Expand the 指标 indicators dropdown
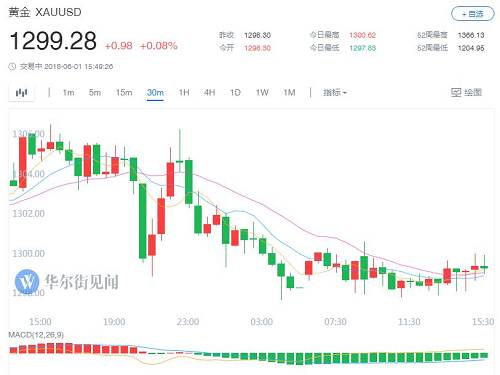 pos(335,92)
